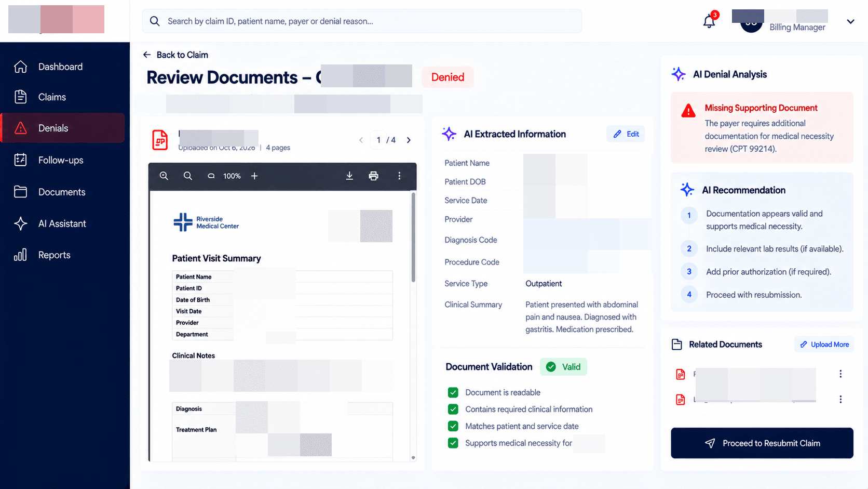This screenshot has height=489, width=868.
Task: Click the zoom-out minus in PDF toolbar
Action: [x=211, y=176]
